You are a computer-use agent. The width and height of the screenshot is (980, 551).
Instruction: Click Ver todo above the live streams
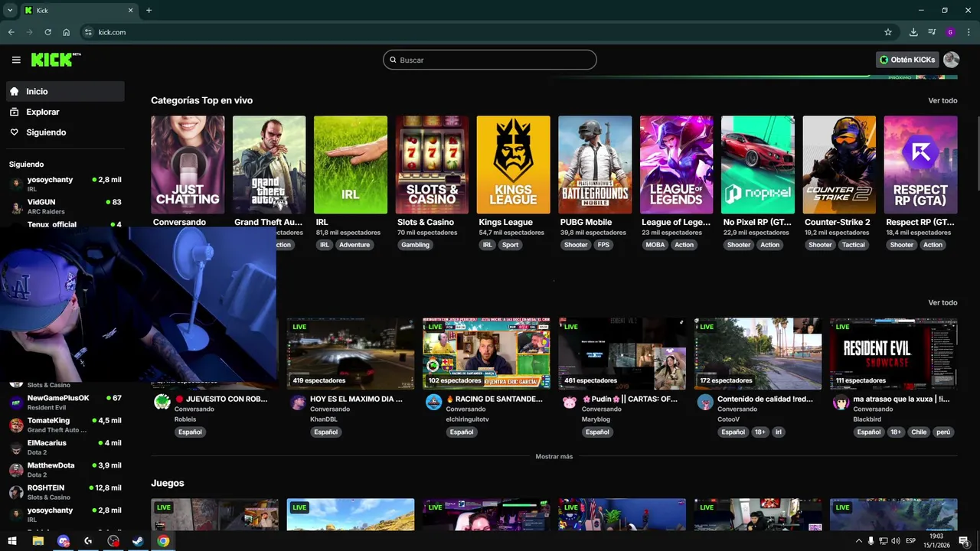coord(942,302)
